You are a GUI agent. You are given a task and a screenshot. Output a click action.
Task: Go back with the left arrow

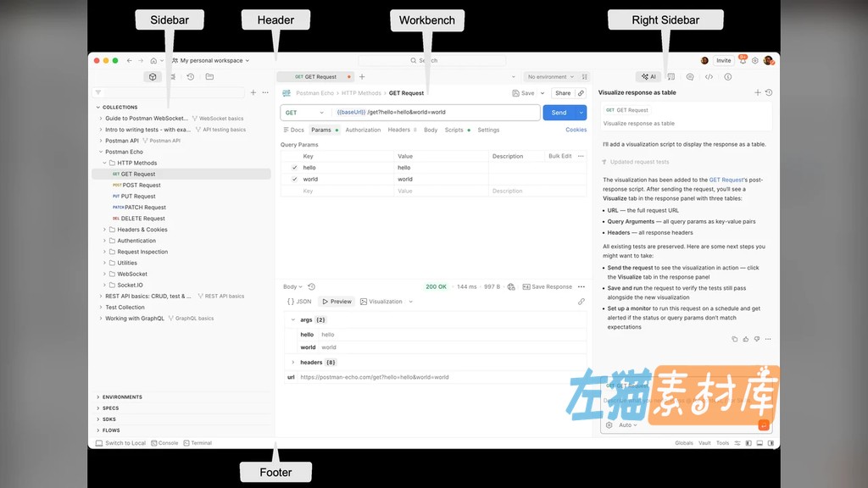pyautogui.click(x=129, y=61)
